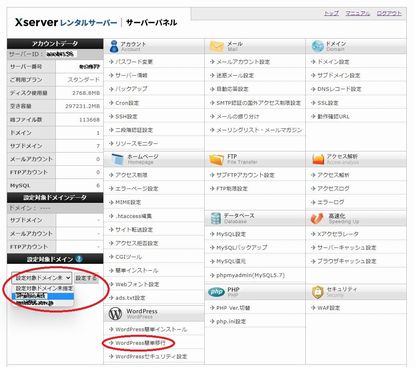Viewport: 415px width, 367px height.
Task: Click the Security shield icon
Action: coord(317,292)
